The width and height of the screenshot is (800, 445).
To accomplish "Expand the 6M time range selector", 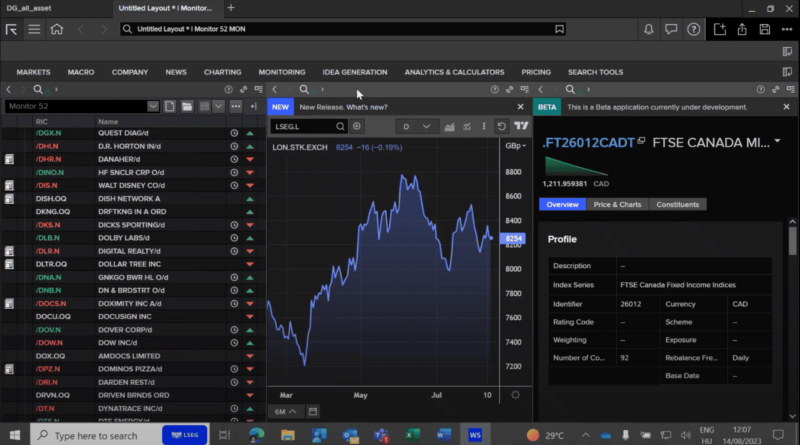I will [285, 411].
